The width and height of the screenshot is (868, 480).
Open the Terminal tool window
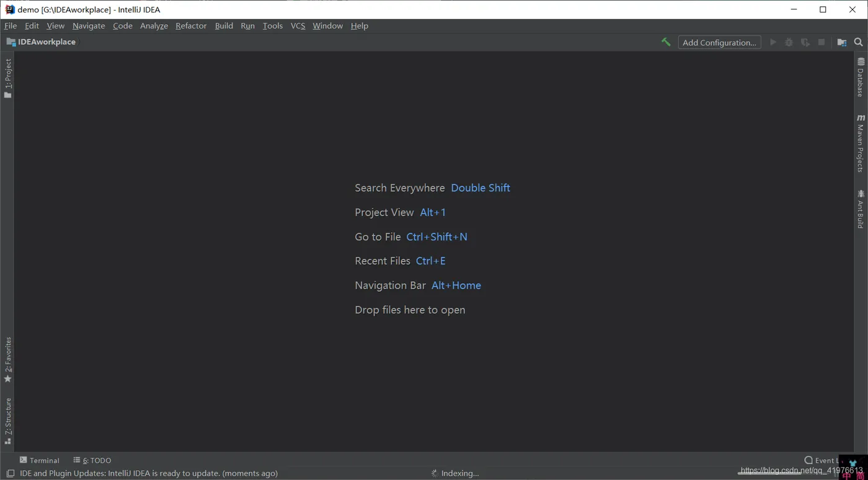click(x=40, y=460)
